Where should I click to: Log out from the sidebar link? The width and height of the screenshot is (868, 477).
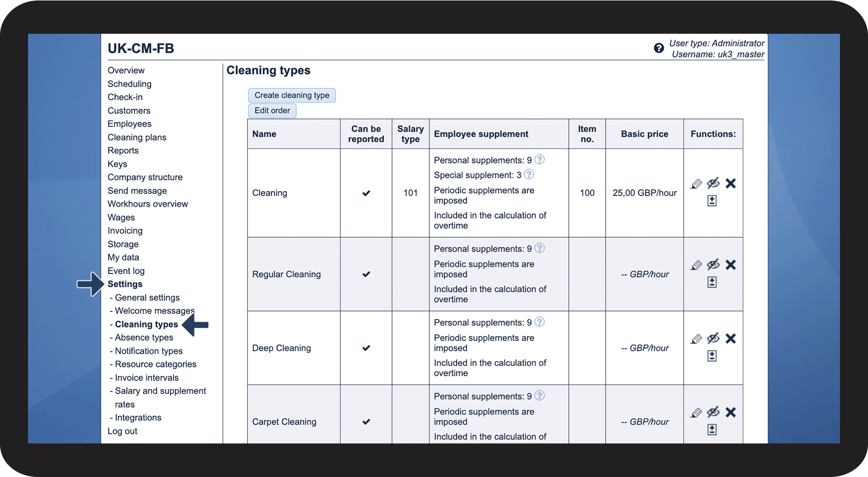[122, 431]
